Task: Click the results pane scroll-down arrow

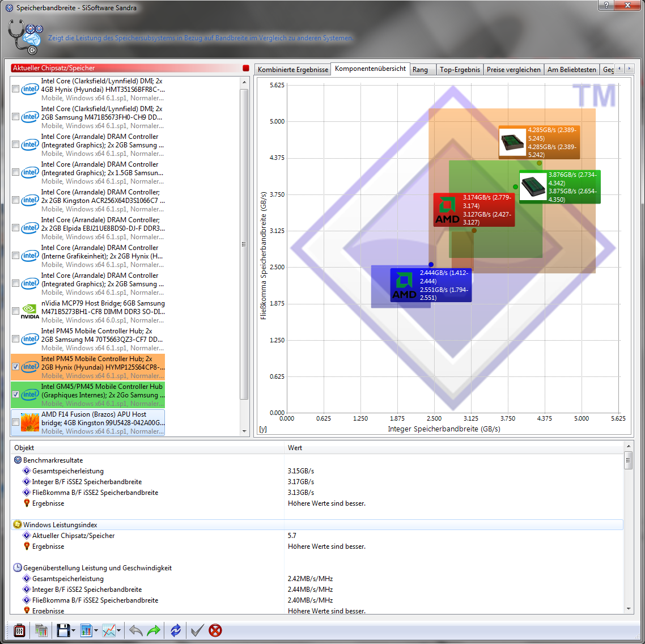Action: (628, 609)
